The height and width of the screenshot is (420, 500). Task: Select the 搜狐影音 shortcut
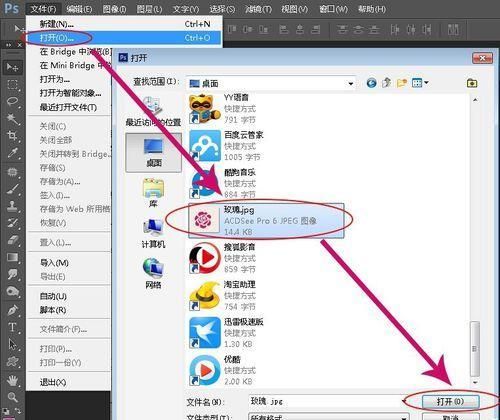(223, 258)
